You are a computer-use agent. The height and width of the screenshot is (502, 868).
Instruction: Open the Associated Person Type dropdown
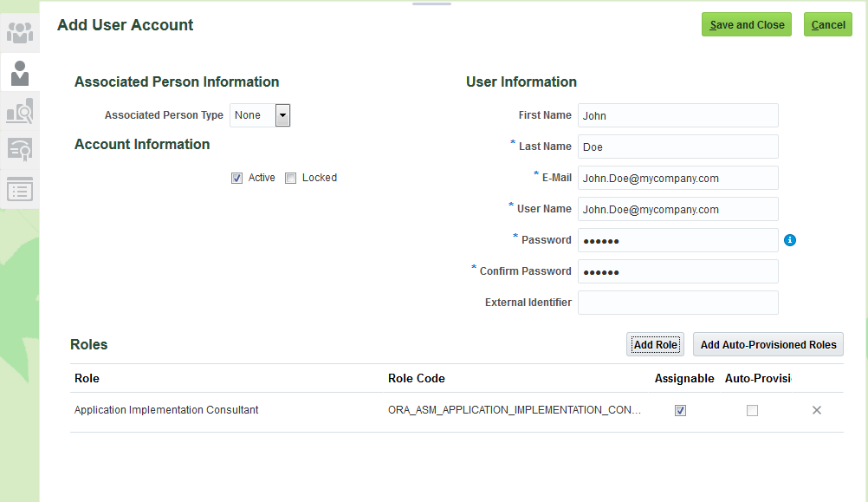(282, 115)
